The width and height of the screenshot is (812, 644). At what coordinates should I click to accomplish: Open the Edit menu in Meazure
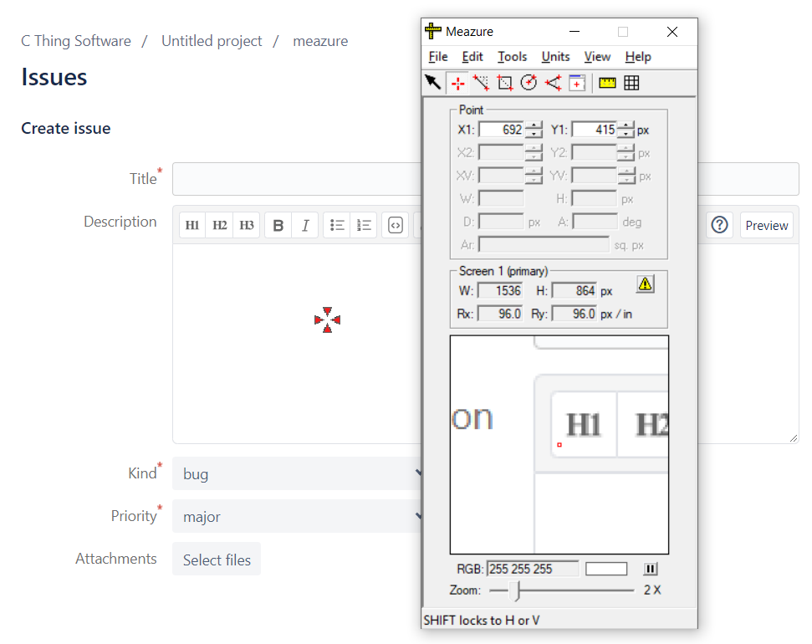pyautogui.click(x=472, y=57)
